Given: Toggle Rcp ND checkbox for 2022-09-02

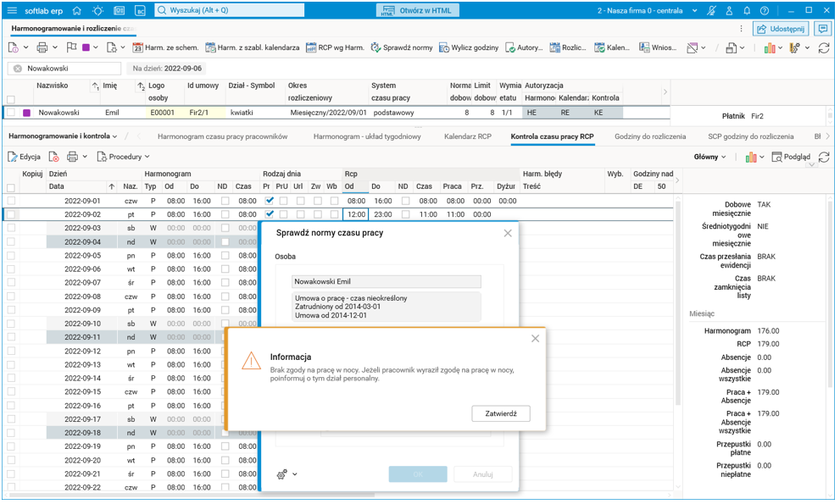Looking at the screenshot, I should coord(405,214).
